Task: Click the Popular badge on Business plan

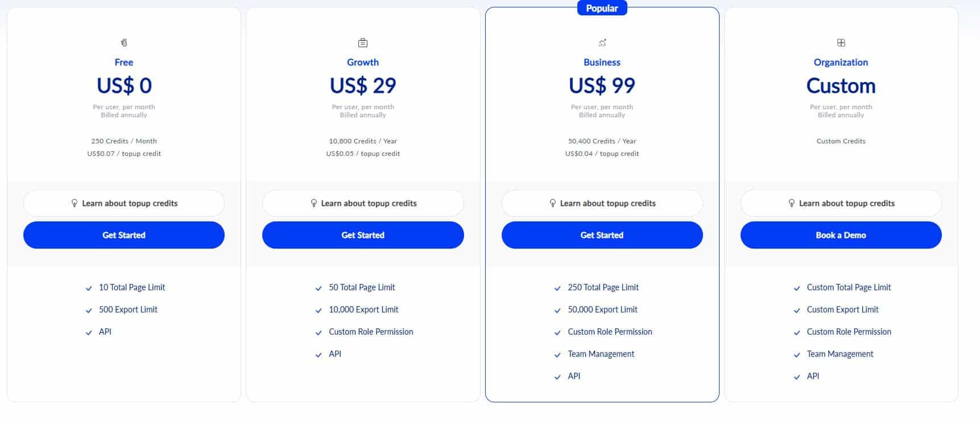Action: pos(602,8)
